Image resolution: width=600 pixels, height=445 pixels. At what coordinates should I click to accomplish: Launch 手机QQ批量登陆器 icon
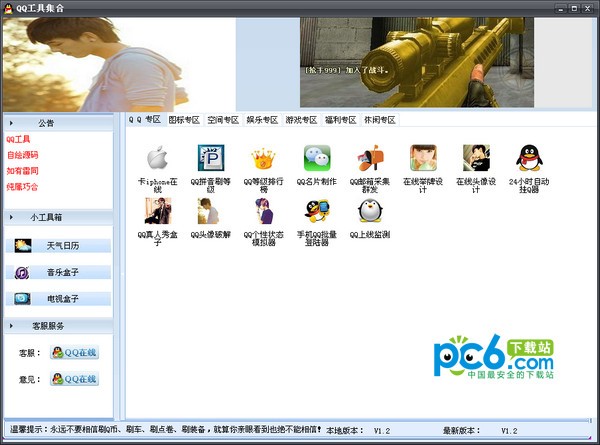[317, 211]
